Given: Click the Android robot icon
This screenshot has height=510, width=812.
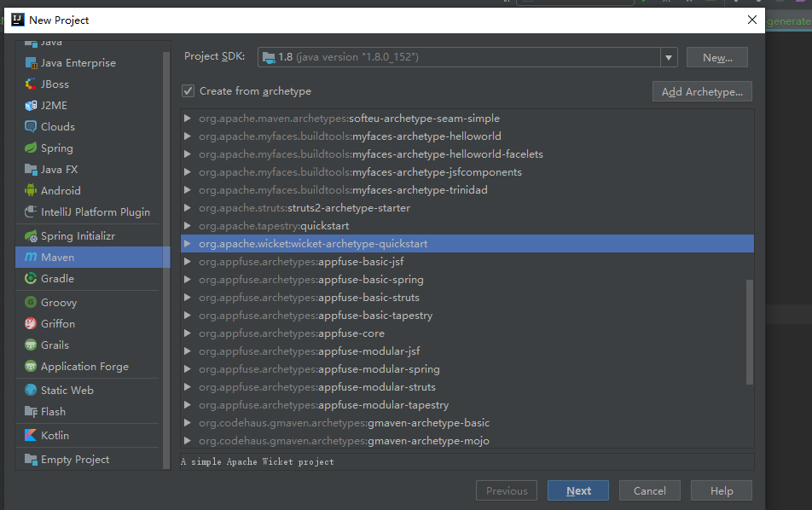Looking at the screenshot, I should point(31,190).
